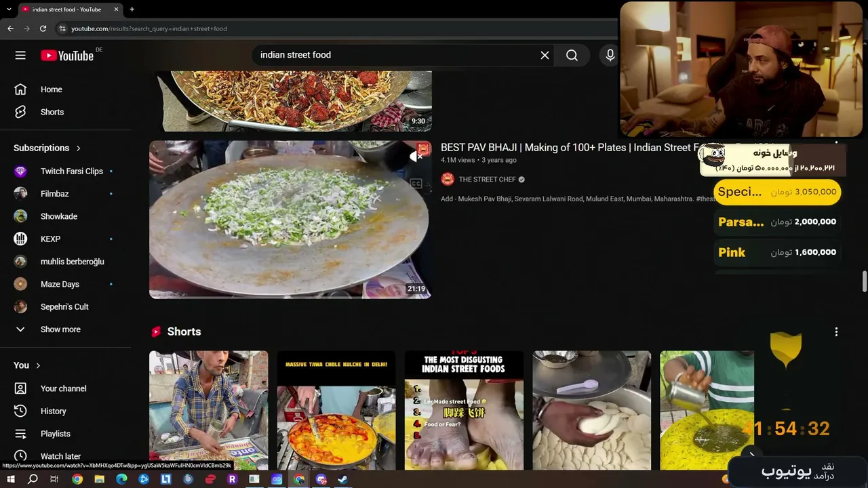Viewport: 868px width, 488px height.
Task: Open Task View on the taskbar
Action: point(54,479)
